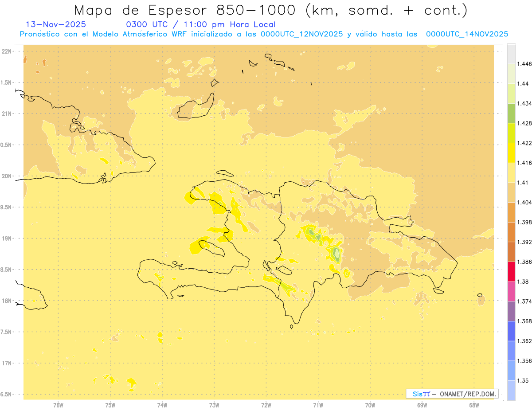Click the '1.428' legend value
532x411 pixels.
tap(525, 123)
